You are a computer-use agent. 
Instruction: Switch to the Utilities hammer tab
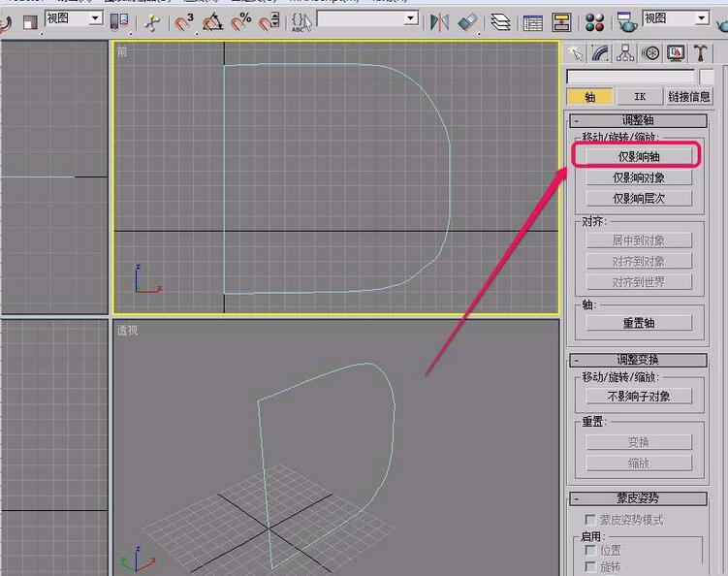(701, 53)
